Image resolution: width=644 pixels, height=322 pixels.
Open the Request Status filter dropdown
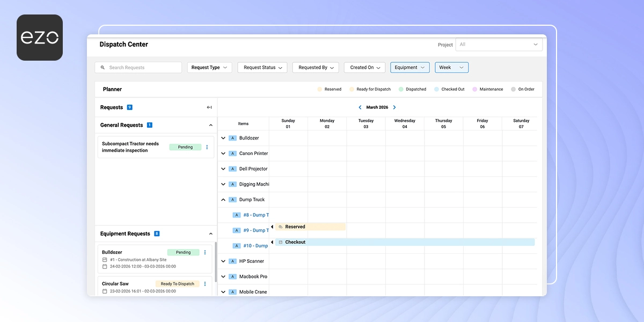point(263,68)
